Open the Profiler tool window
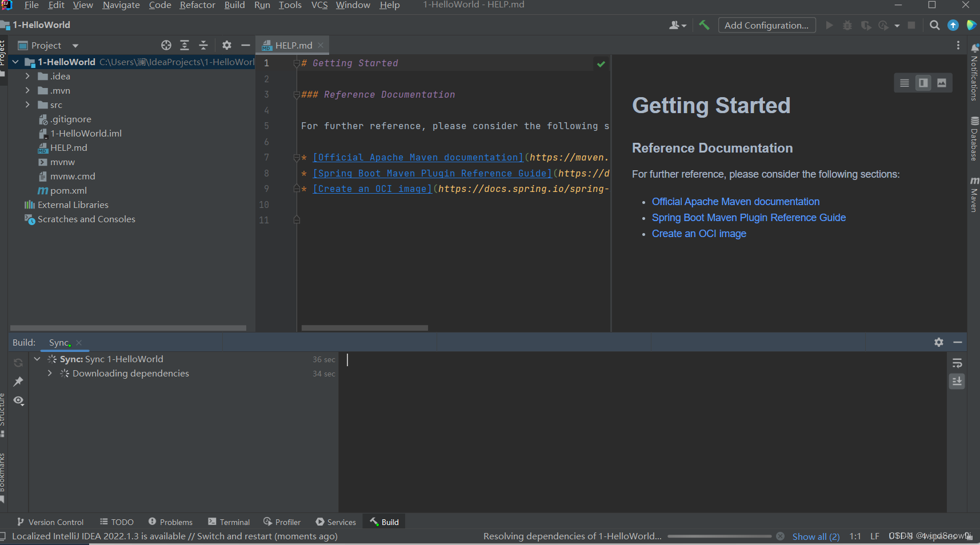Viewport: 980px width, 545px height. tap(282, 522)
